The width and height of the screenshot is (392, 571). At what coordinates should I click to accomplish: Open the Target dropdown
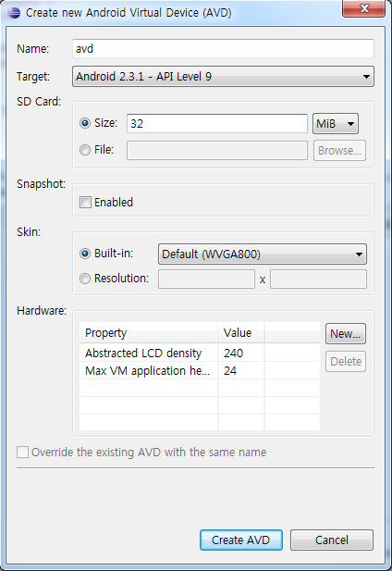point(223,77)
